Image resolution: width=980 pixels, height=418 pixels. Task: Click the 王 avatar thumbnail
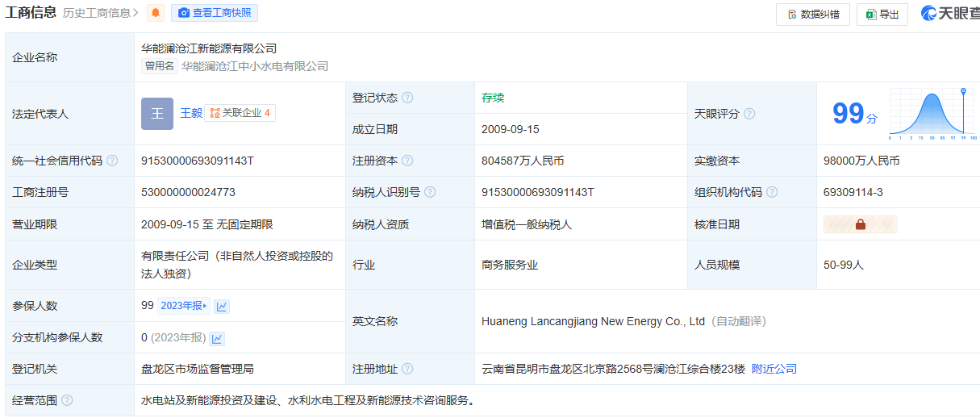pyautogui.click(x=157, y=114)
